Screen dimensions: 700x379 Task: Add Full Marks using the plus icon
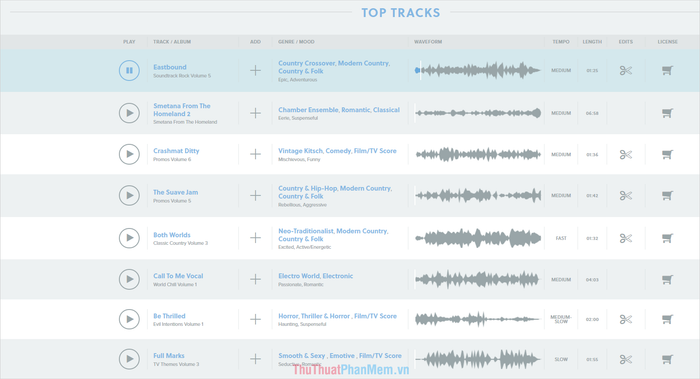(255, 359)
